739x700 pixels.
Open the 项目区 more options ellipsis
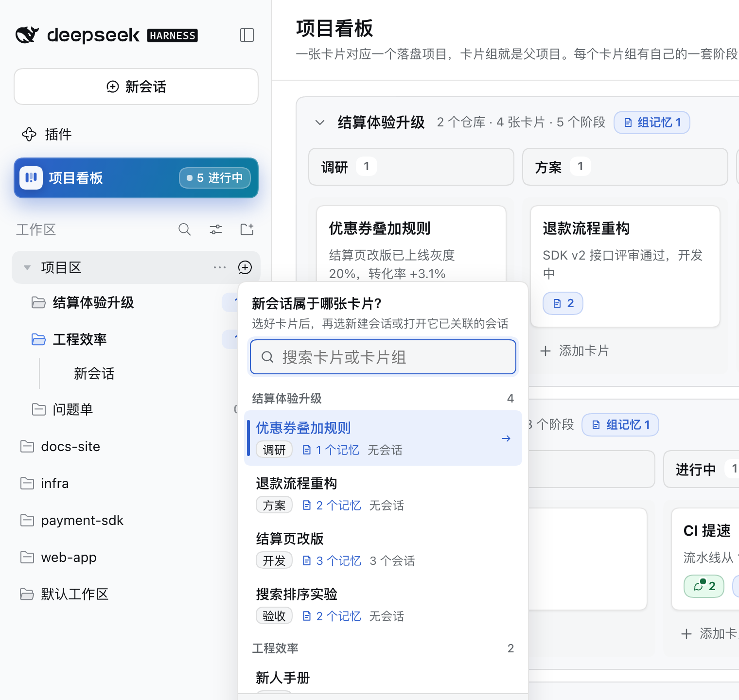pyautogui.click(x=220, y=267)
